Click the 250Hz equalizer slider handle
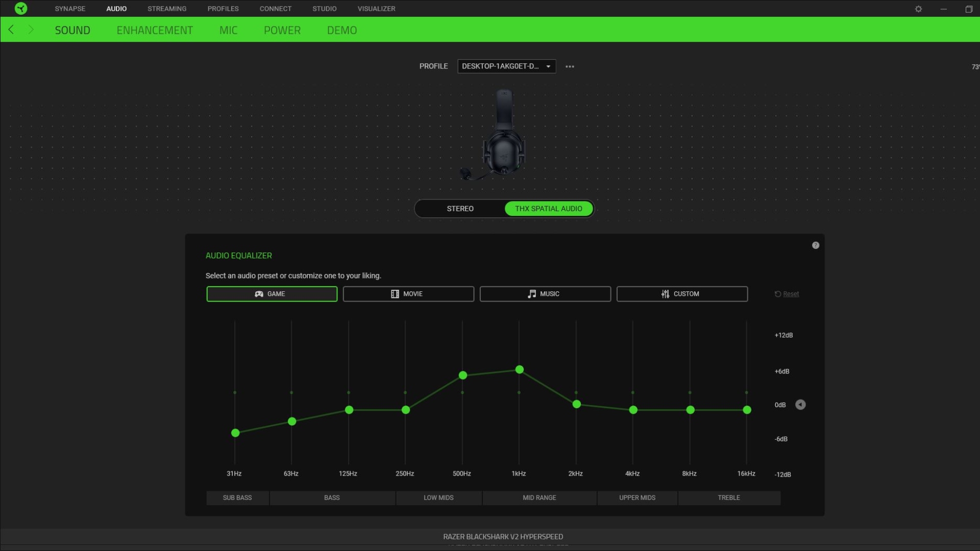The height and width of the screenshot is (551, 980). [x=406, y=410]
